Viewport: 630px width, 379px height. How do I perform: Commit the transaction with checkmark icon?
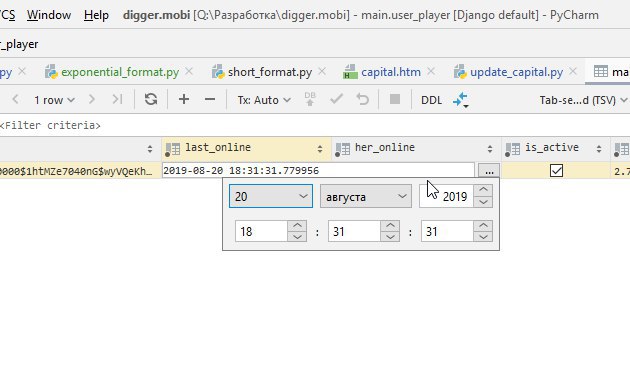[x=336, y=99]
